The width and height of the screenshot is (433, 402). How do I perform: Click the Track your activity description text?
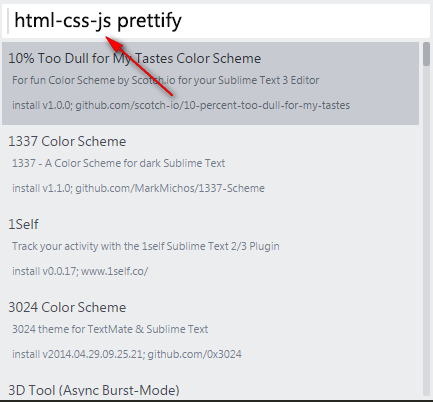point(146,246)
